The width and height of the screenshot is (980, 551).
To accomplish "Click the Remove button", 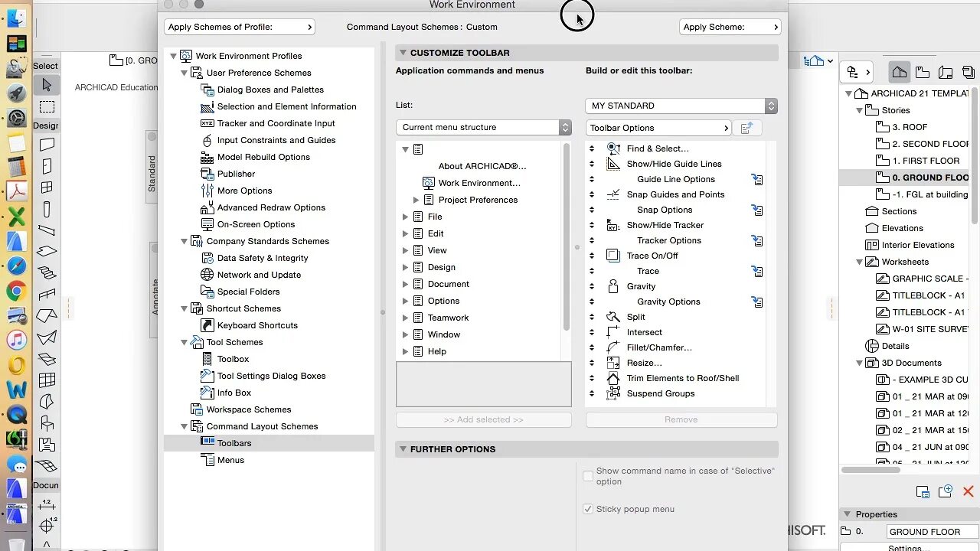I will (681, 419).
